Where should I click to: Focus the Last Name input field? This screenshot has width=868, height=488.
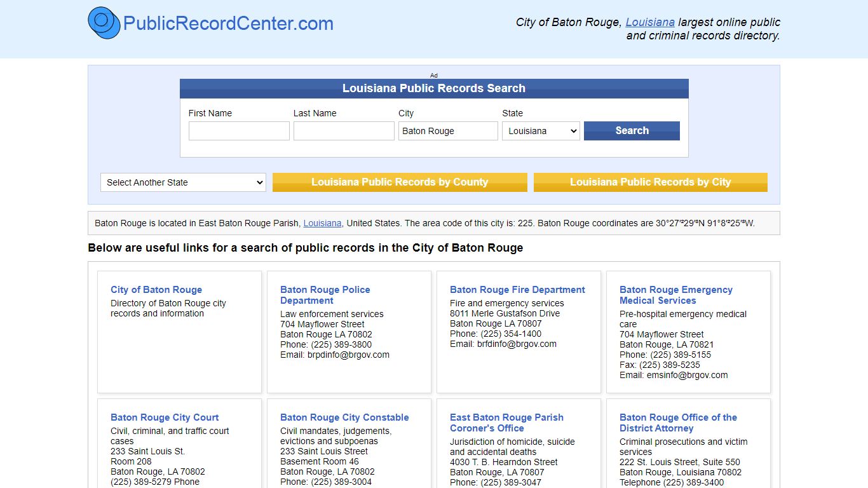pyautogui.click(x=344, y=131)
